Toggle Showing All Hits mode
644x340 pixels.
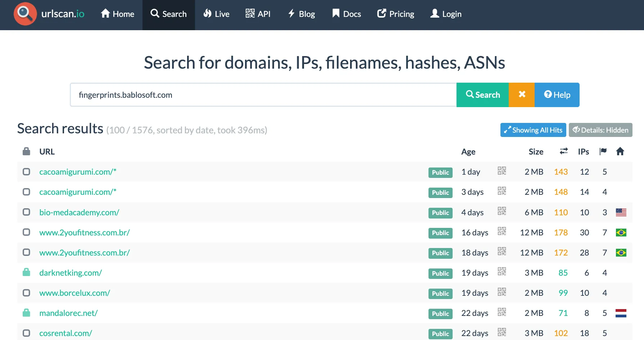(x=533, y=130)
